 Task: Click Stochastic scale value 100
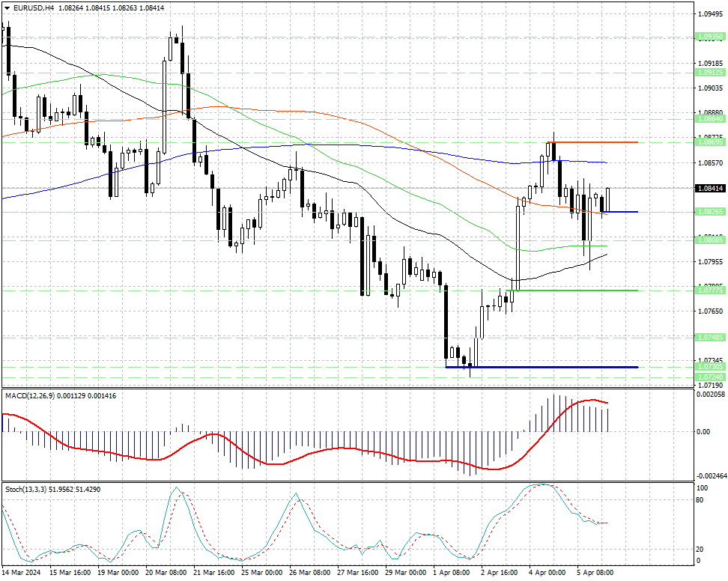pos(703,488)
